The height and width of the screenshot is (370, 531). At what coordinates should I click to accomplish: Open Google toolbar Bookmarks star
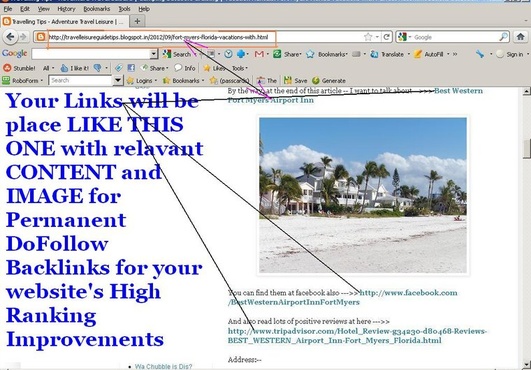click(310, 54)
